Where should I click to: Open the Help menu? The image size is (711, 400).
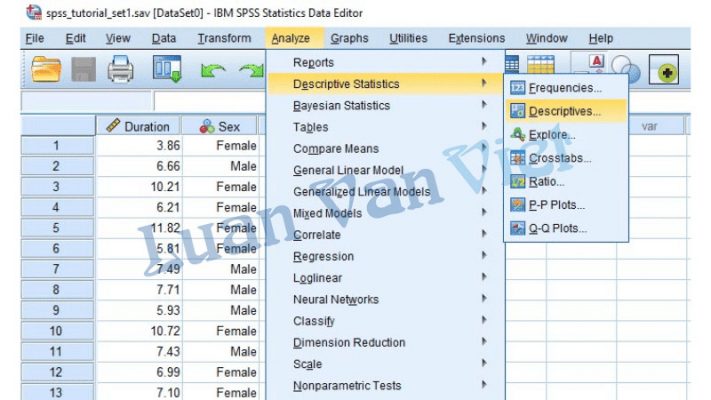(601, 39)
